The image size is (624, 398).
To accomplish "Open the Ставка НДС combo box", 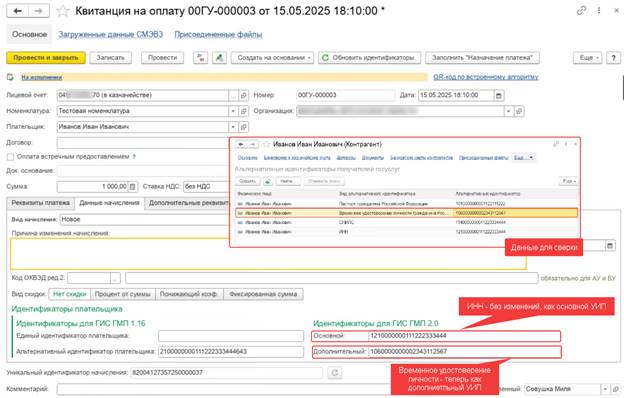I will point(206,187).
